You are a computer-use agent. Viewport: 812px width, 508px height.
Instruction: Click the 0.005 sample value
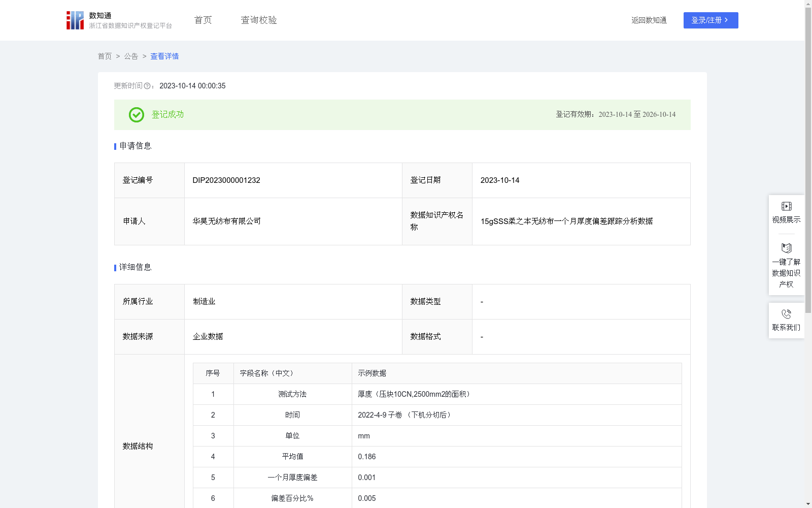pos(367,498)
